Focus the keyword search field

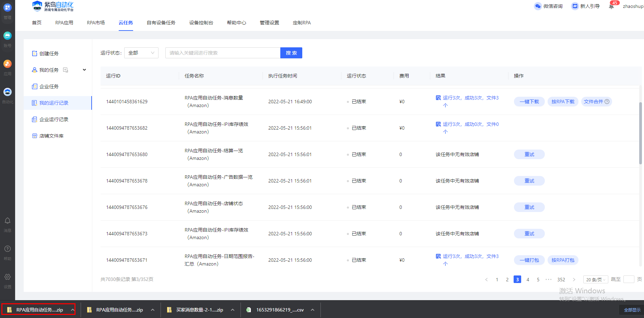(x=223, y=53)
